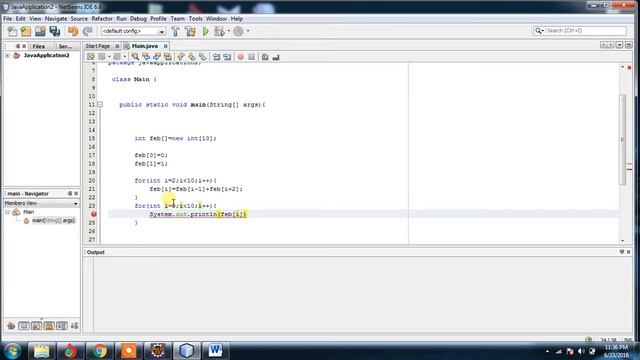Click the Build Main Project hammer icon
The width and height of the screenshot is (640, 360).
click(x=176, y=31)
